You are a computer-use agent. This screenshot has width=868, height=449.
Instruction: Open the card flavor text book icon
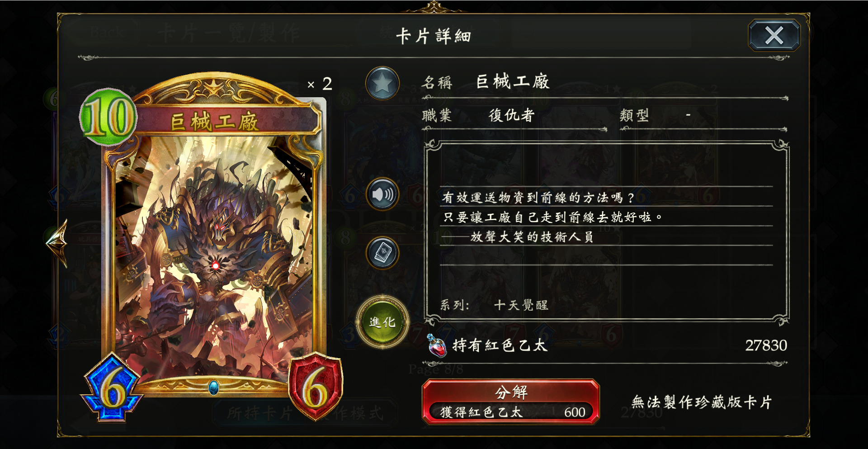382,252
